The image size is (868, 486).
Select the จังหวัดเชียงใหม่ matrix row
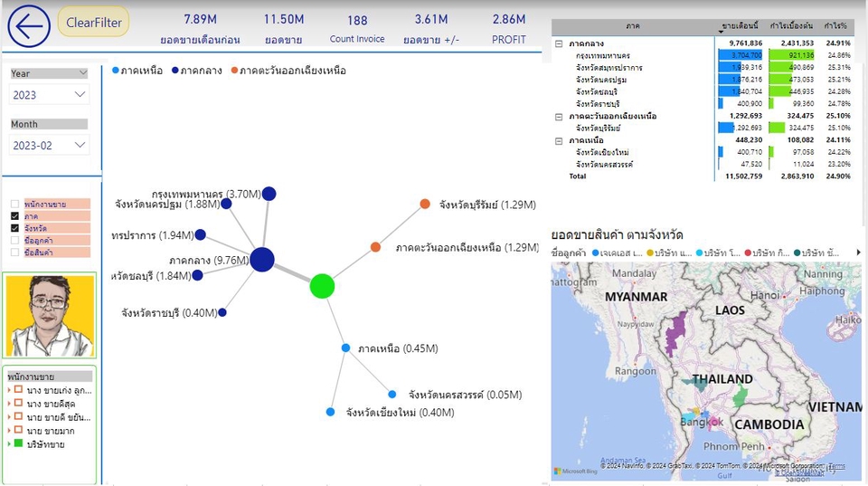coord(703,152)
